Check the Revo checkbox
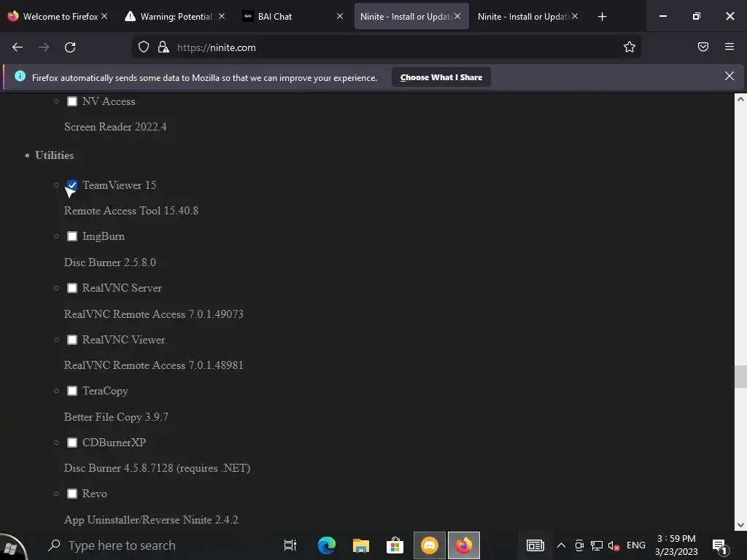The height and width of the screenshot is (560, 747). click(x=72, y=494)
